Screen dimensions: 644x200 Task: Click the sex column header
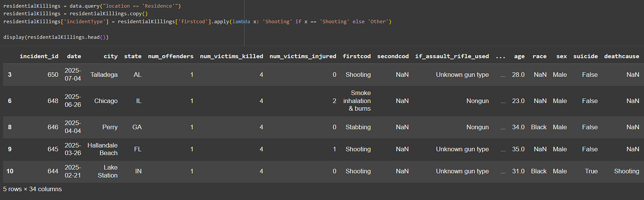[x=561, y=56]
